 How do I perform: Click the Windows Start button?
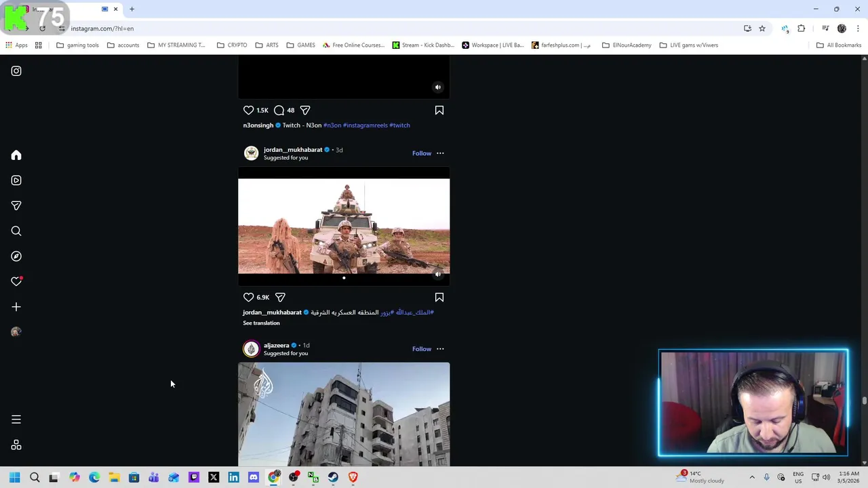(x=14, y=477)
